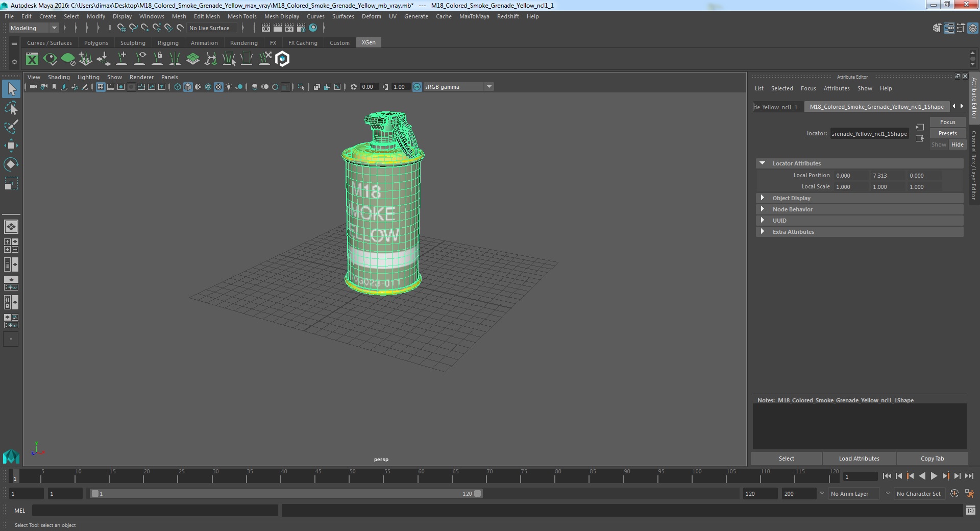
Task: Select the de_Yellow_ncl1_1 node tab
Action: tap(778, 107)
